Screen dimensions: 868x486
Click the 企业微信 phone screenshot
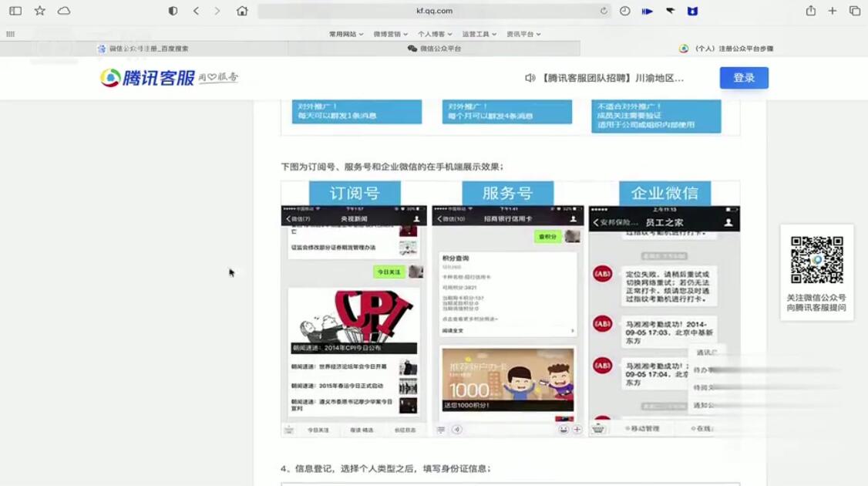(x=664, y=321)
